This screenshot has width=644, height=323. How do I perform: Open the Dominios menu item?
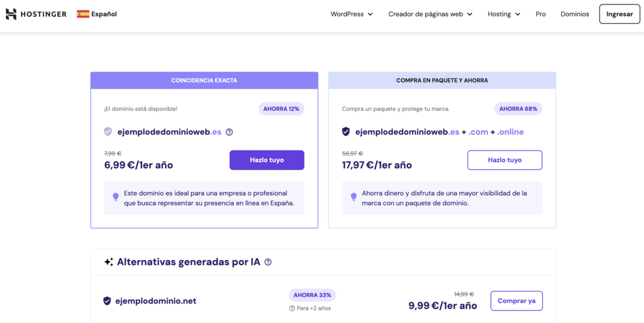click(x=575, y=14)
